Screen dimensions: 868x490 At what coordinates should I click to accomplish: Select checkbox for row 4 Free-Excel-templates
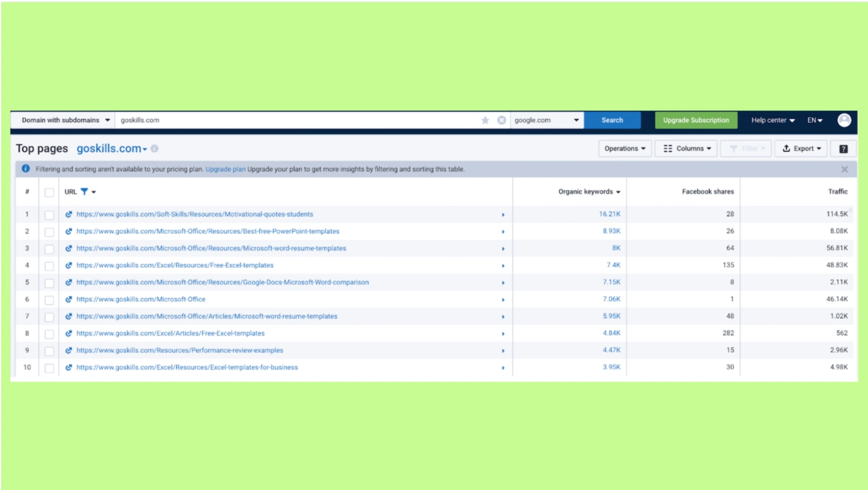[x=49, y=266]
